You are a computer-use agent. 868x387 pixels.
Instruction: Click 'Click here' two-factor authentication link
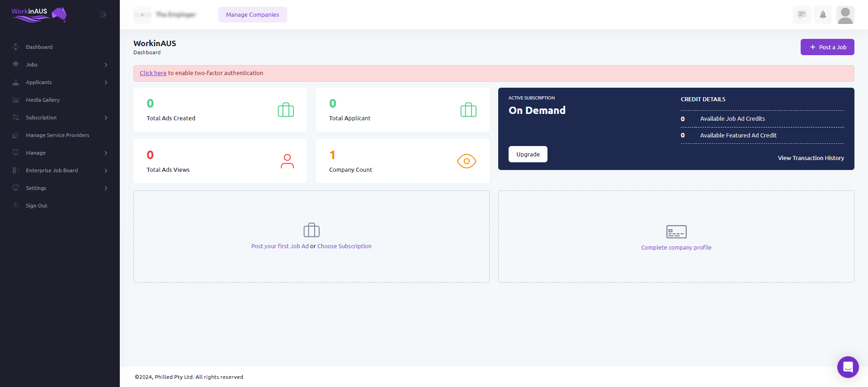coord(153,73)
